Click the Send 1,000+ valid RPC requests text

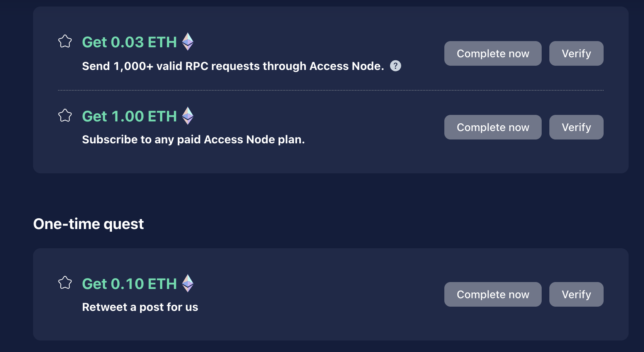[x=233, y=66]
